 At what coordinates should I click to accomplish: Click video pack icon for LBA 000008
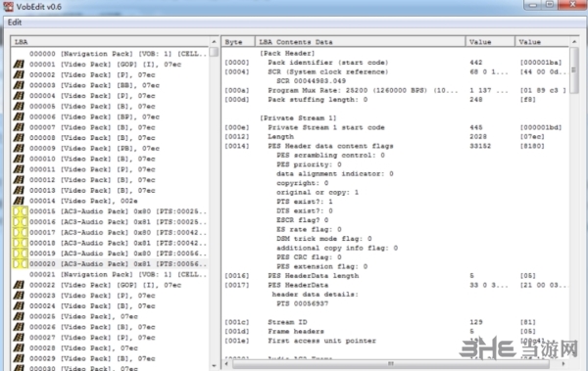tap(19, 138)
